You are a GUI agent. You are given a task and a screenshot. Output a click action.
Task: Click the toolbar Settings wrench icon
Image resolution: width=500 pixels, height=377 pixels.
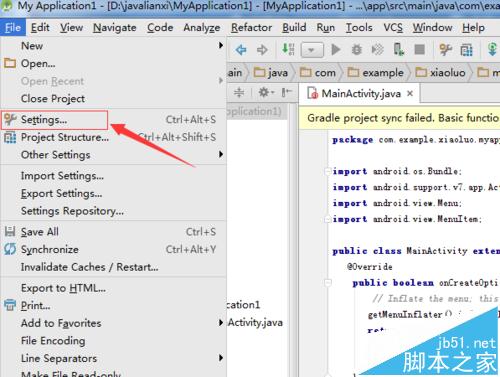tap(445, 50)
